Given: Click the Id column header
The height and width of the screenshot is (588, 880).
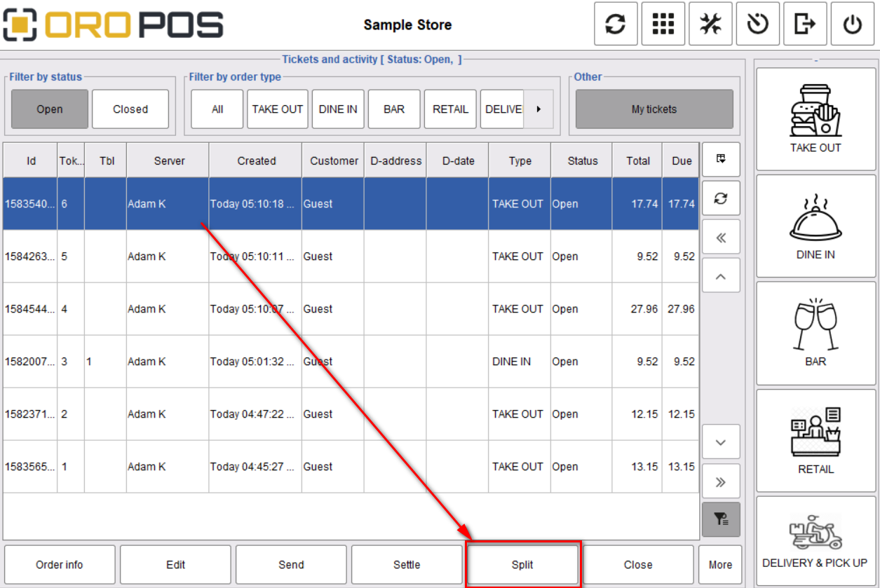Looking at the screenshot, I should 31,160.
